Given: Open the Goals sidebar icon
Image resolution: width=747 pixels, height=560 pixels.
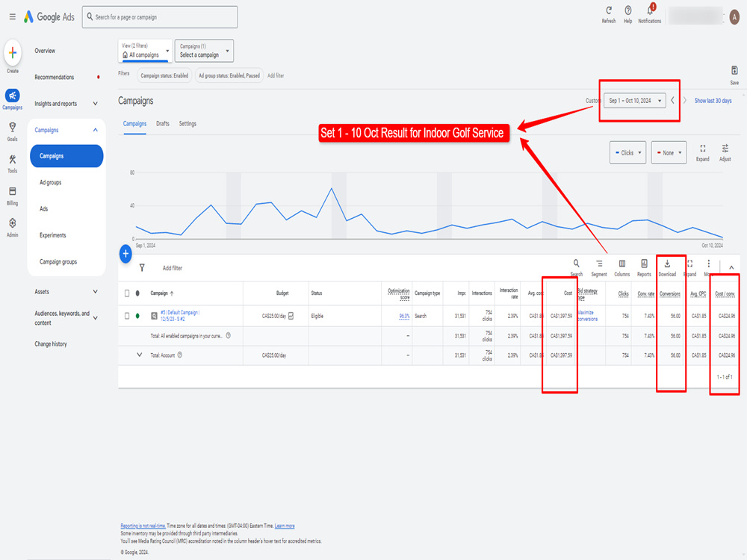Looking at the screenshot, I should tap(13, 127).
